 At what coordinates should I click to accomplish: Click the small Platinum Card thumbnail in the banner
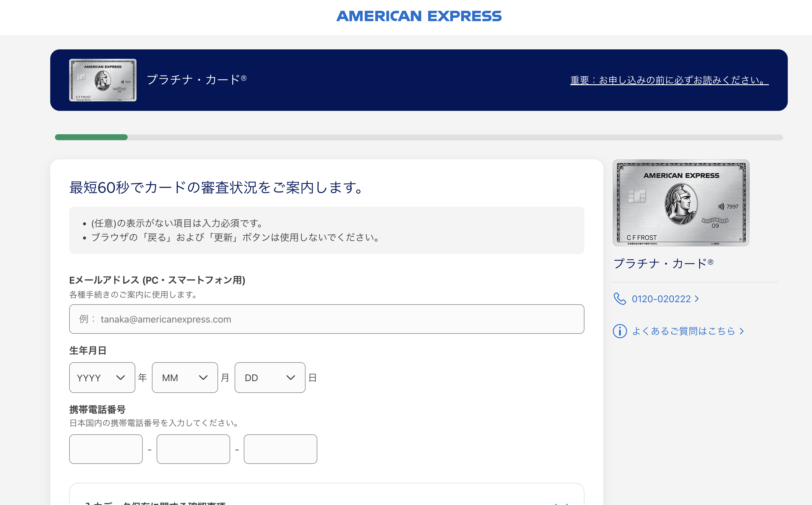[103, 80]
